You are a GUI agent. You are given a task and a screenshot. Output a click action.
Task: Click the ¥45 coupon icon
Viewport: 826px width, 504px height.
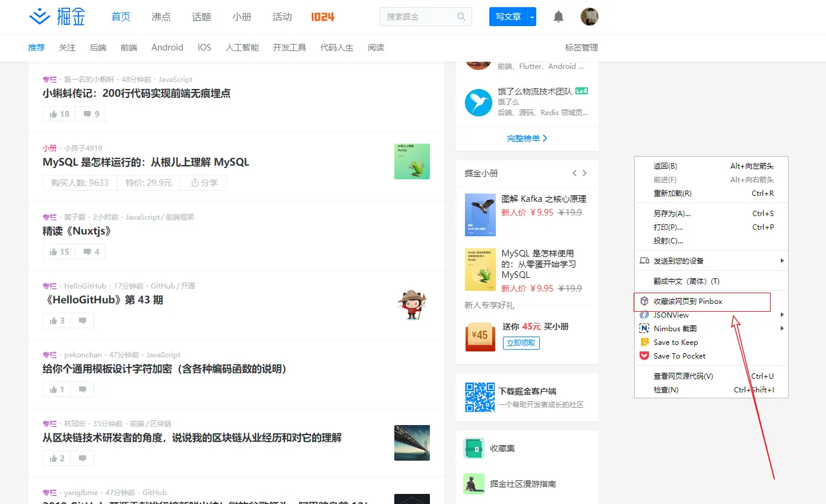click(480, 336)
